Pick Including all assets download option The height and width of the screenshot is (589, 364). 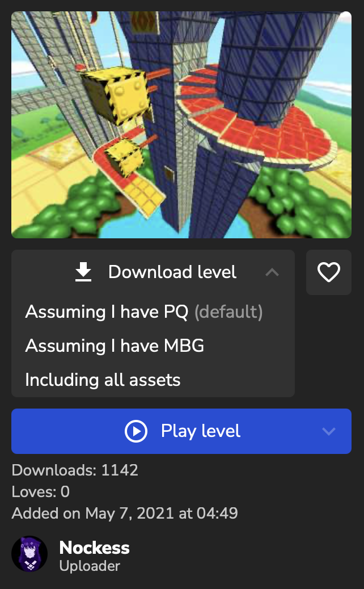(x=103, y=380)
